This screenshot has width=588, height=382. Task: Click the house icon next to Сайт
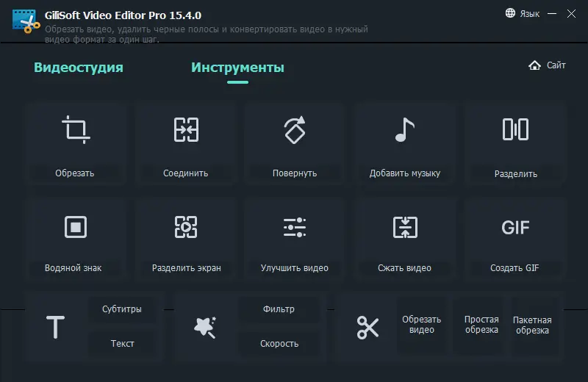(x=535, y=65)
